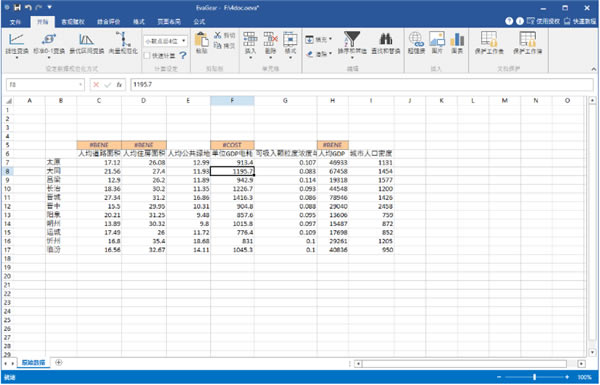
Task: Click the round question mark help icon
Action: [509, 21]
